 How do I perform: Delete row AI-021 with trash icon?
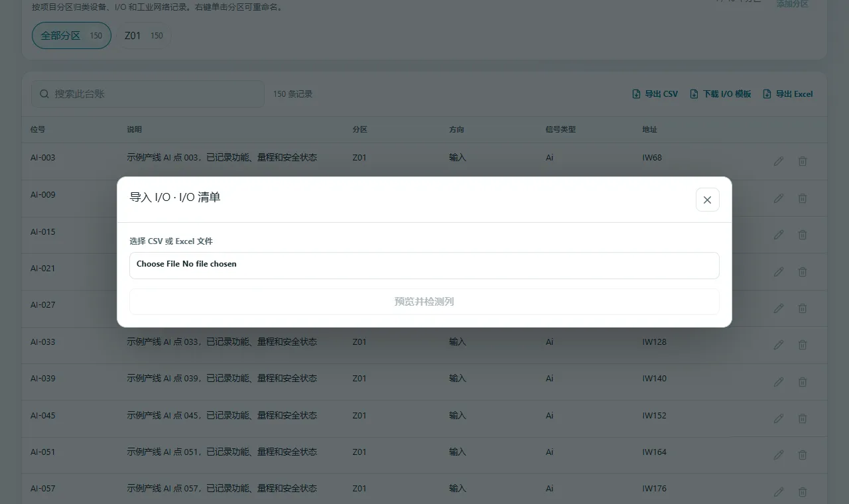pos(803,272)
